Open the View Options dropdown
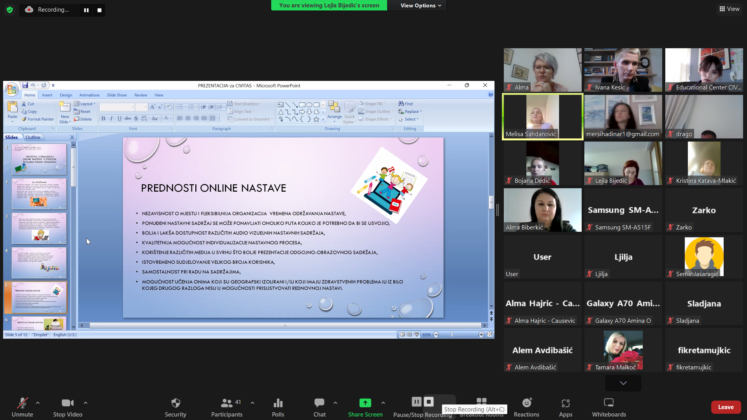The height and width of the screenshot is (420, 747). click(x=421, y=5)
